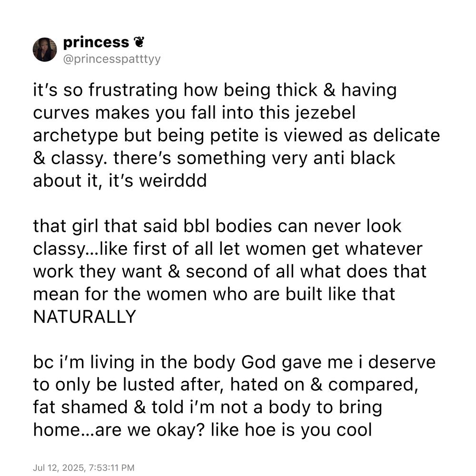The height and width of the screenshot is (476, 476).
Task: Click the phrase anti black
Action: click(x=354, y=158)
